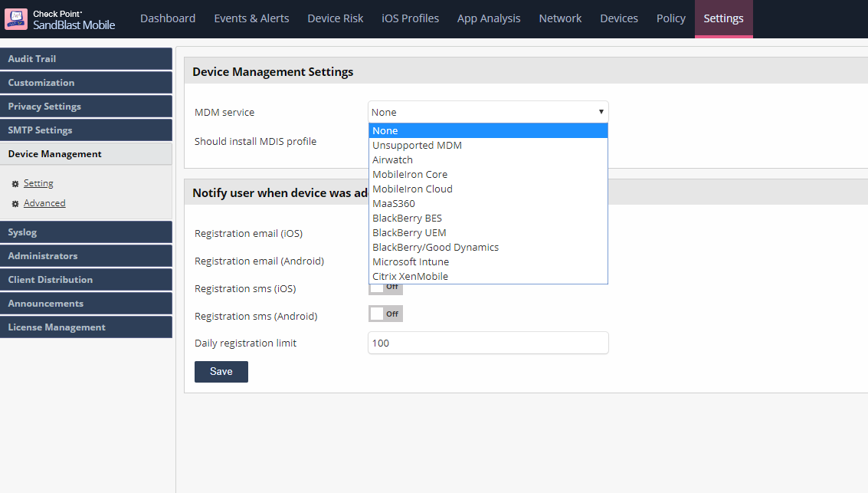The image size is (868, 493).
Task: Open the iOS Profiles tab
Action: coord(410,18)
